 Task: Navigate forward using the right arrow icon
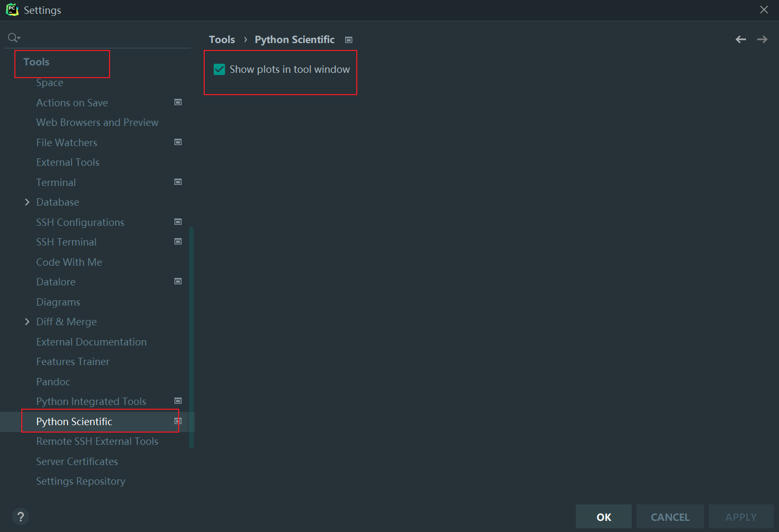pos(762,39)
